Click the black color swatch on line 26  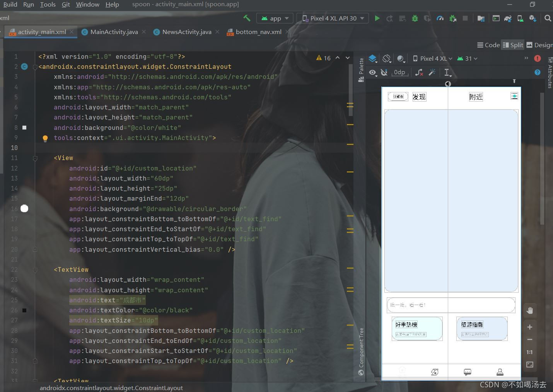[24, 310]
